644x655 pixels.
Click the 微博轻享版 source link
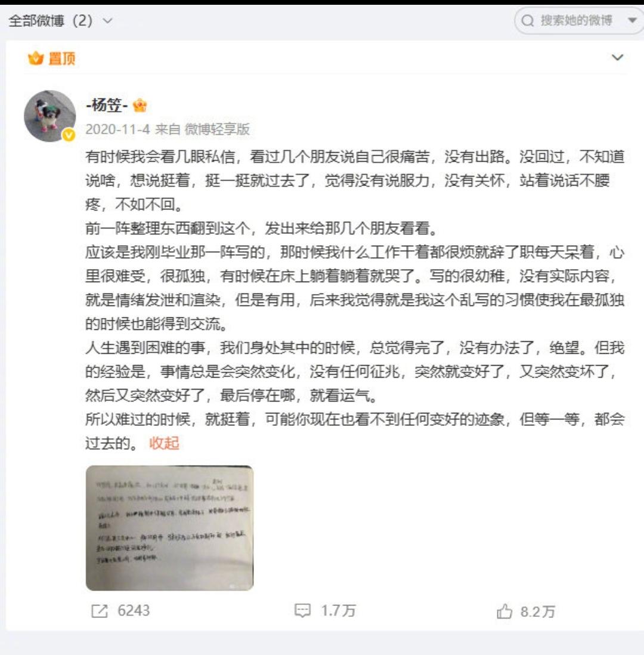[217, 129]
